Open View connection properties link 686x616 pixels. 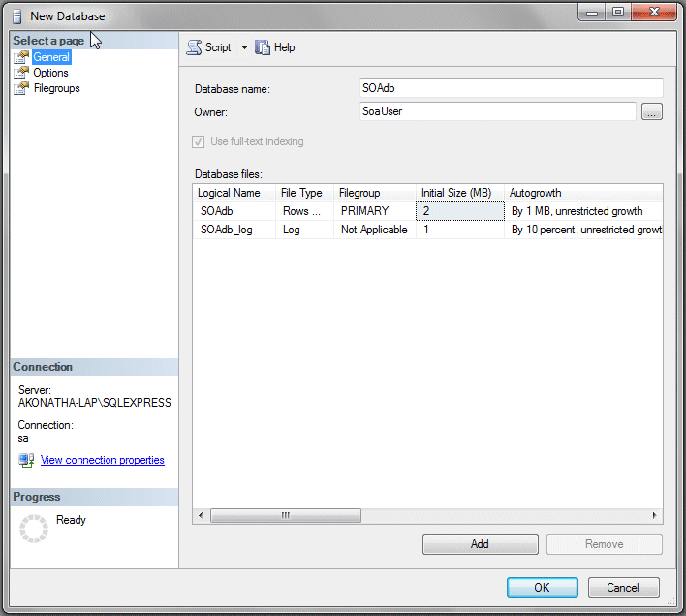click(103, 460)
